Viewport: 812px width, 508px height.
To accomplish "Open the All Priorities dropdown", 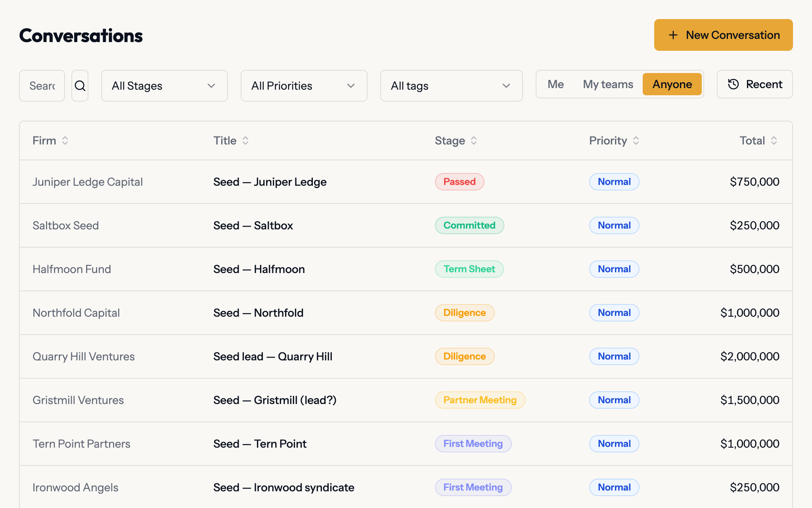I will tap(304, 86).
